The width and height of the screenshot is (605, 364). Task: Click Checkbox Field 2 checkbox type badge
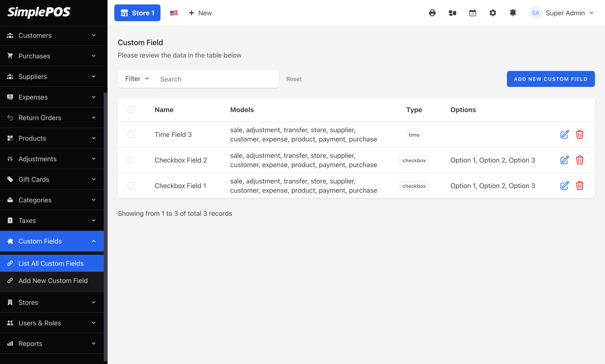(414, 160)
